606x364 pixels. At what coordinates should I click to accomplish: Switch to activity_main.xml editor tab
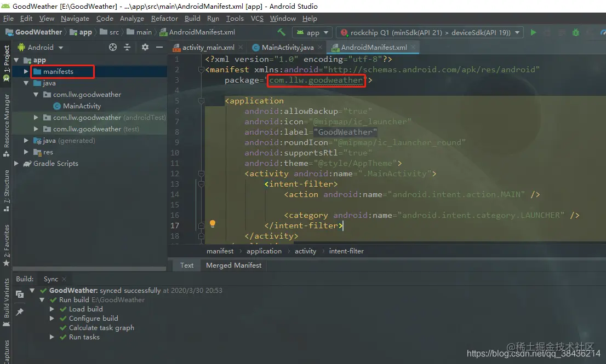pos(208,48)
